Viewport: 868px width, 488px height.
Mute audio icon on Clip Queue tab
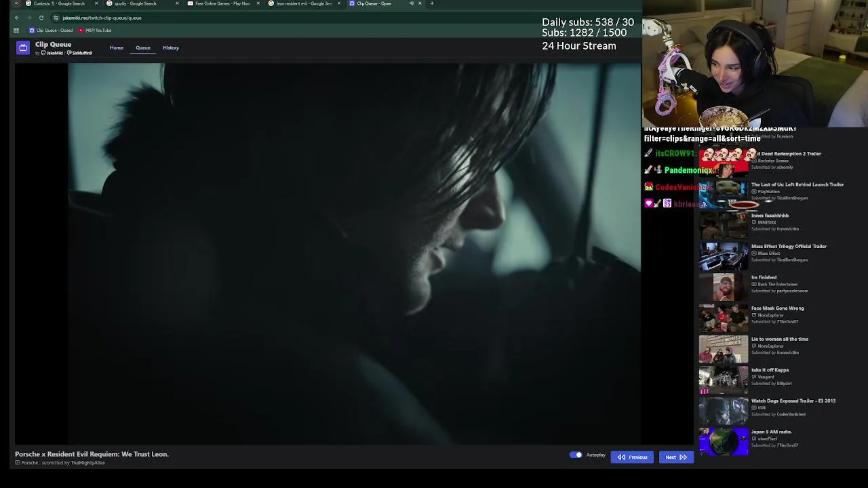pos(412,3)
